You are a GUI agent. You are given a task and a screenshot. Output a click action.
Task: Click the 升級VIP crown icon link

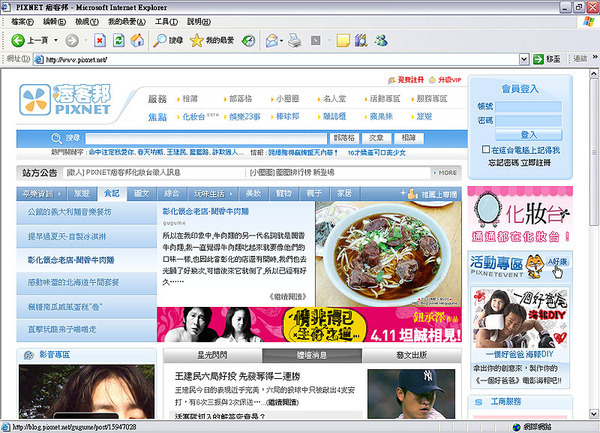point(432,80)
